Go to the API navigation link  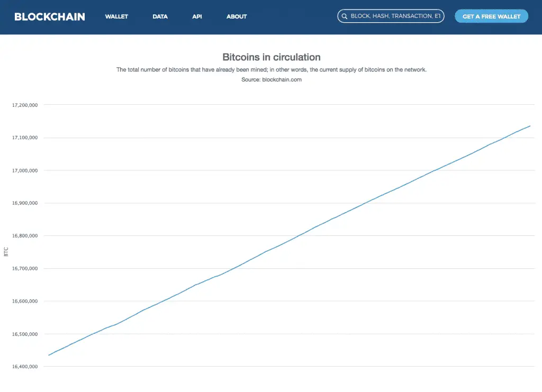pos(197,16)
